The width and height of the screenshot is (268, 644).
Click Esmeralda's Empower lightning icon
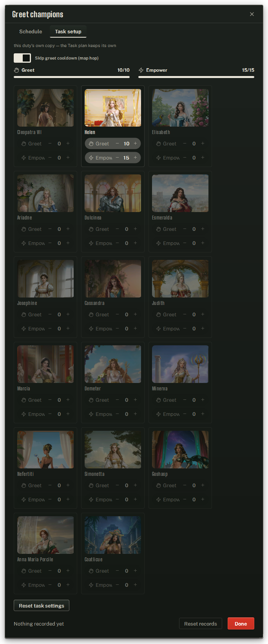coord(159,243)
